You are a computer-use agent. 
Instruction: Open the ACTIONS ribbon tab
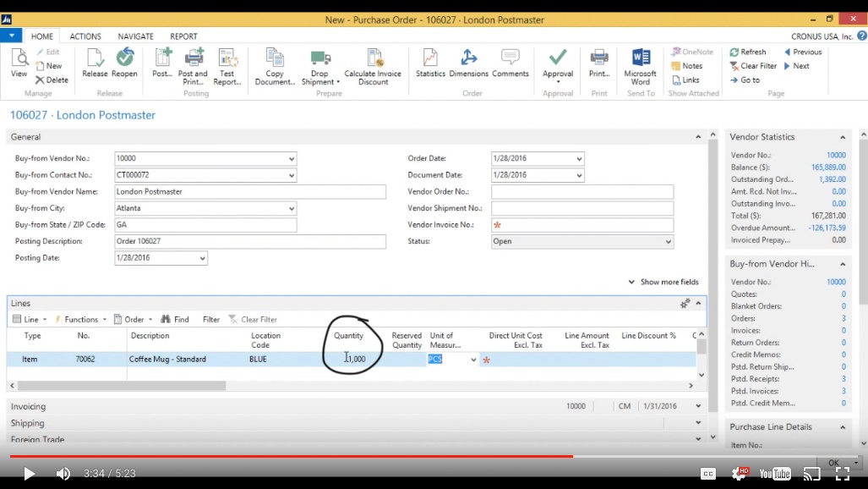pyautogui.click(x=85, y=36)
